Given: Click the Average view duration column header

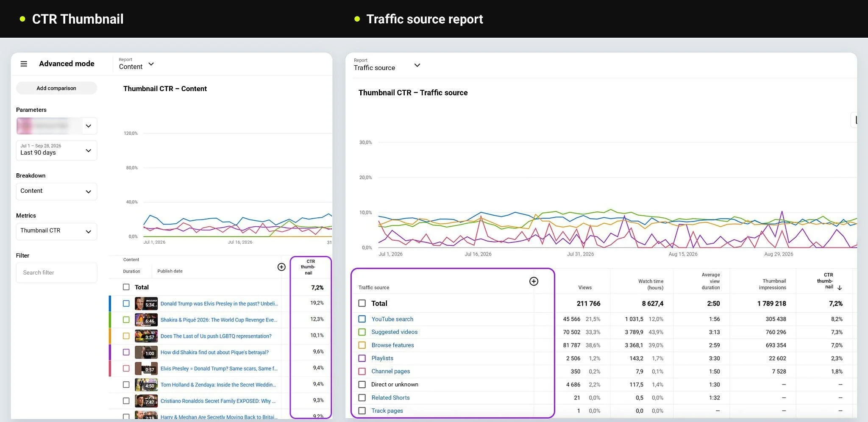Looking at the screenshot, I should pyautogui.click(x=711, y=281).
